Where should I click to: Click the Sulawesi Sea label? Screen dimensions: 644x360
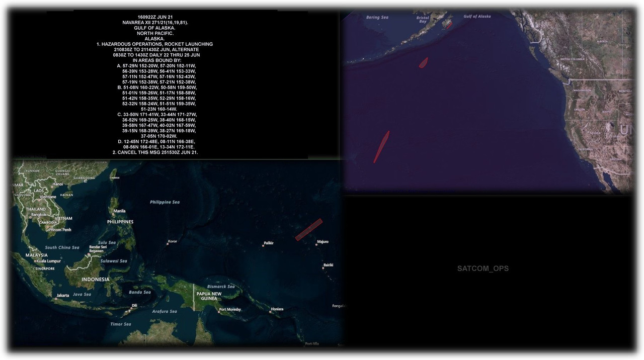pyautogui.click(x=114, y=261)
